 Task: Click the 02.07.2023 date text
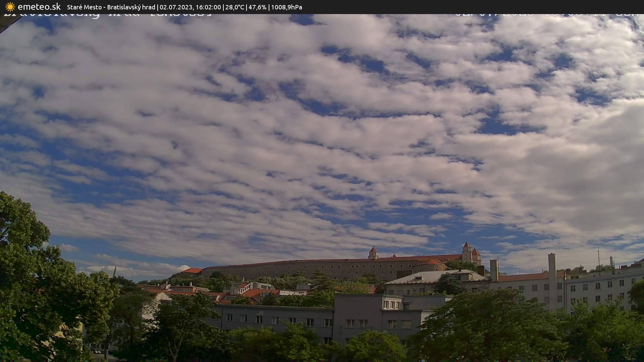click(x=175, y=7)
